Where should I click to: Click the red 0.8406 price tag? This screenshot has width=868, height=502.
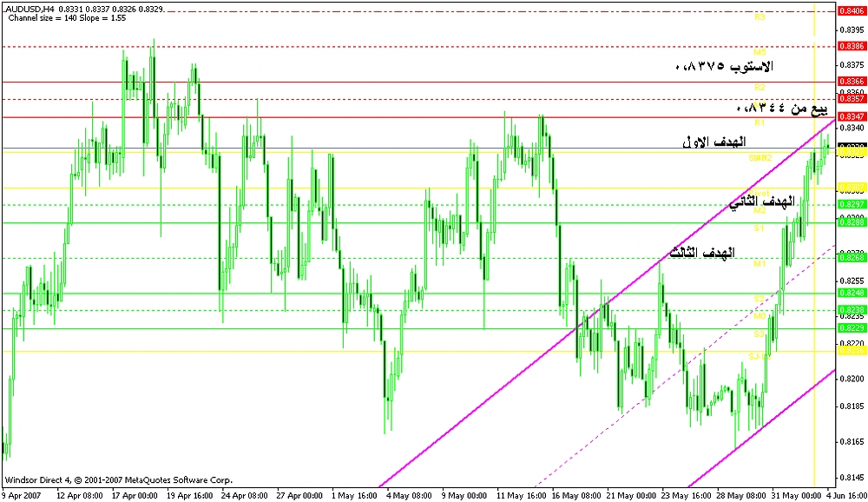pyautogui.click(x=852, y=10)
